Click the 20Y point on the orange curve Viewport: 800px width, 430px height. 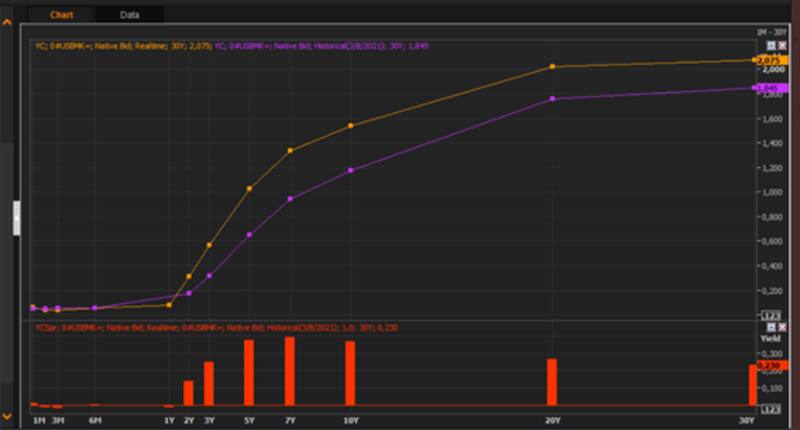(552, 67)
